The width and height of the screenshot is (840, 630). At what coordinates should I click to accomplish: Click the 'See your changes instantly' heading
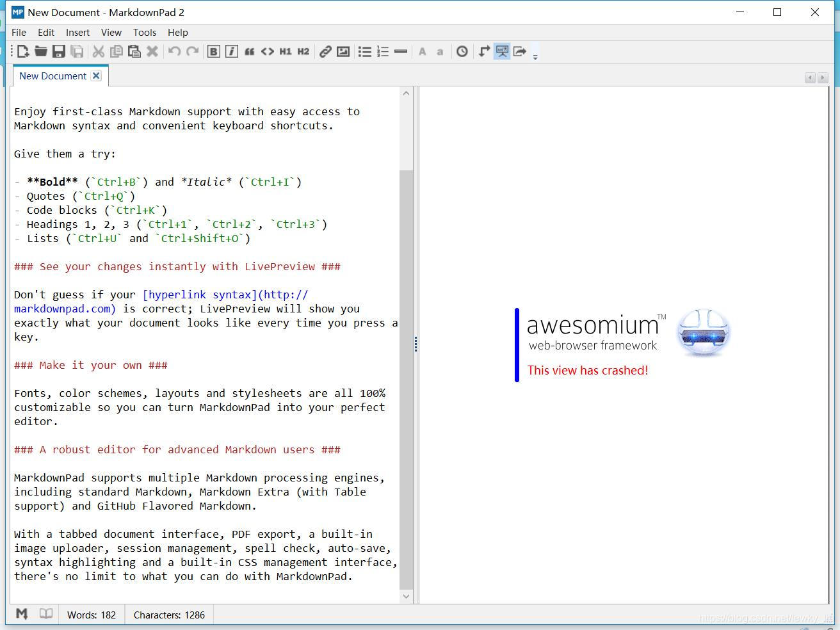coord(177,266)
